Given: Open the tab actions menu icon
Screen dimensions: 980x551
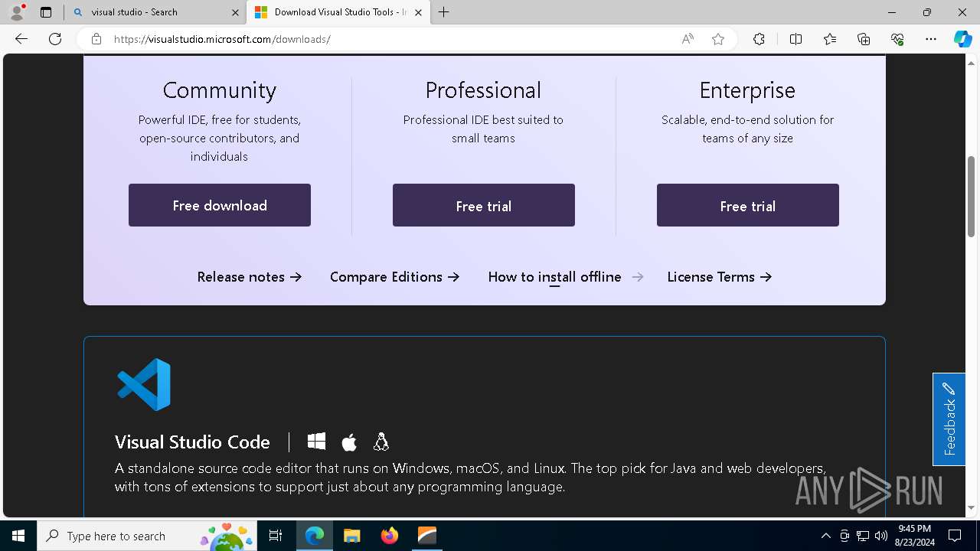Looking at the screenshot, I should (46, 12).
